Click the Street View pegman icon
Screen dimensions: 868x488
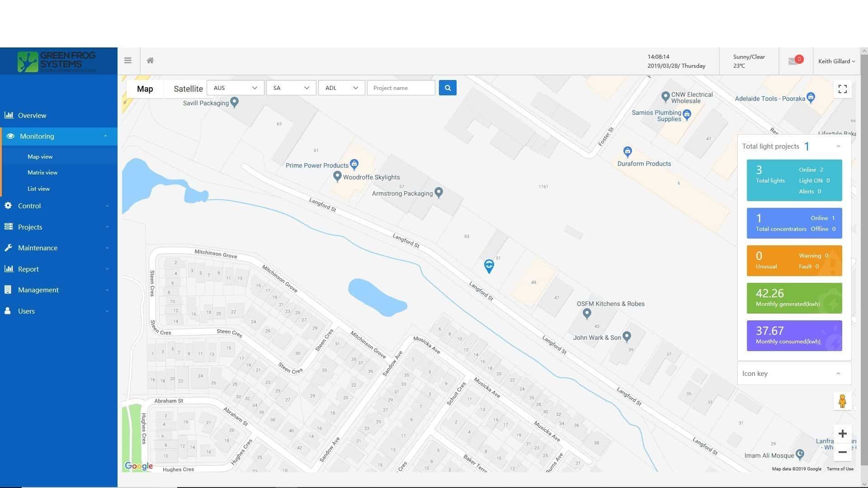pyautogui.click(x=842, y=401)
